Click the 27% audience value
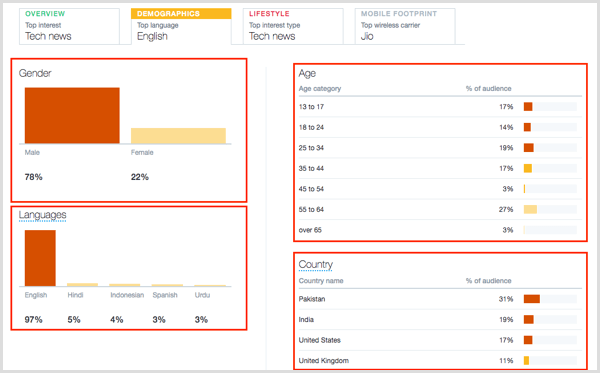Image resolution: width=600 pixels, height=373 pixels. pyautogui.click(x=506, y=209)
